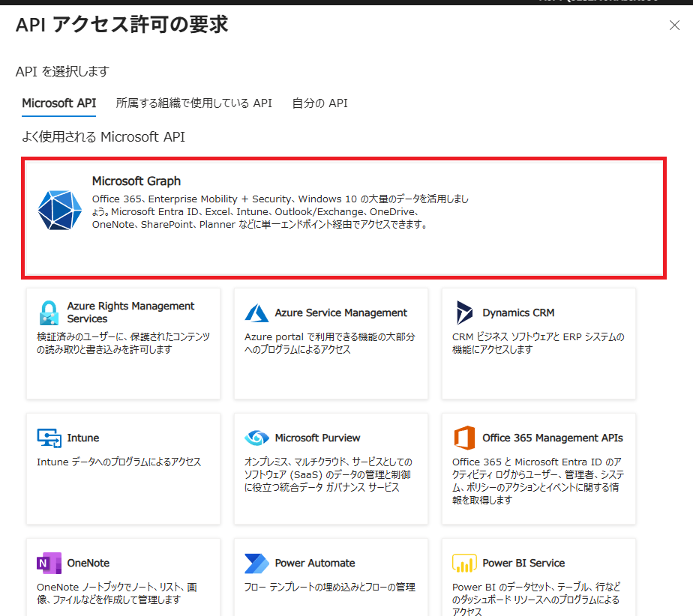Select the 自分の API tab
693x616 pixels.
[319, 103]
